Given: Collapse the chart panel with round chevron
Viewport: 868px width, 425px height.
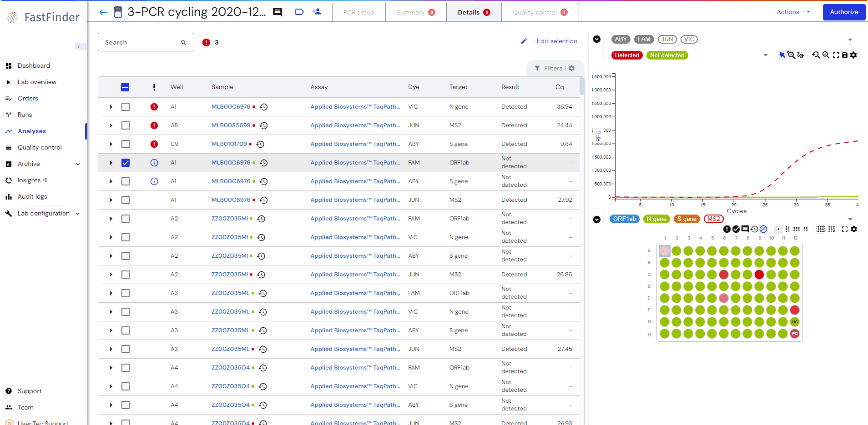Looking at the screenshot, I should click(x=597, y=40).
